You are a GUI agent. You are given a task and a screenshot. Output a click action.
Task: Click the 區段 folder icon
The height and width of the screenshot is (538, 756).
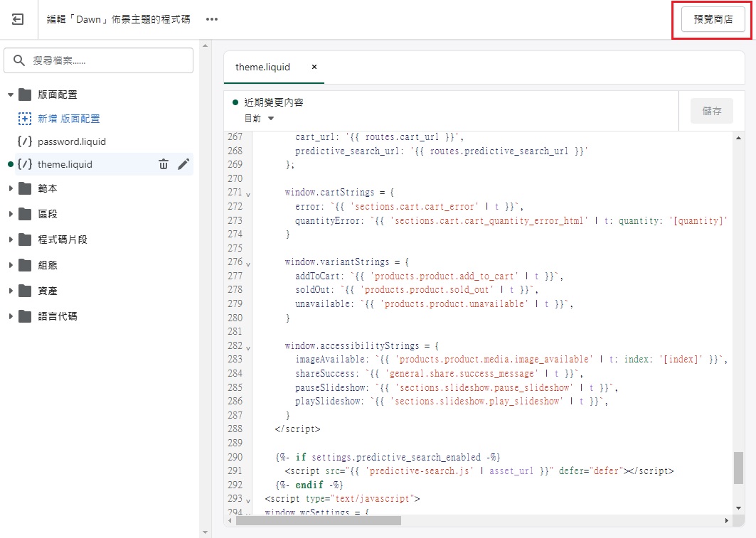point(25,214)
